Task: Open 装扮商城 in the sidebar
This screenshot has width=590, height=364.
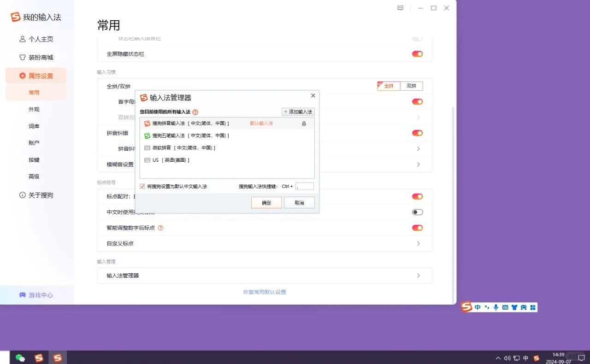Action: coord(36,57)
